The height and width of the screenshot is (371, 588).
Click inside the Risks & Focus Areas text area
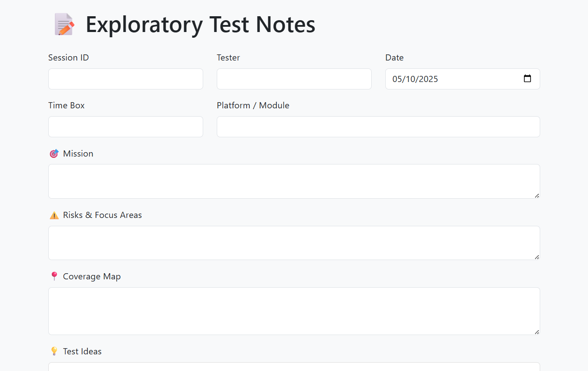[x=294, y=243]
